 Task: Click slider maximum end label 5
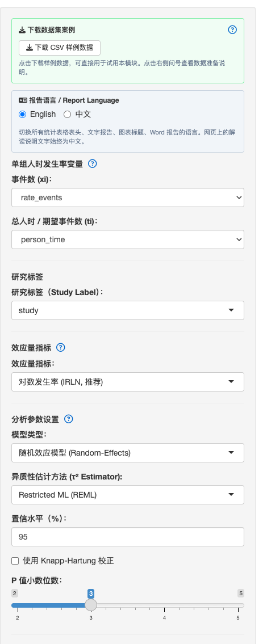(x=241, y=593)
